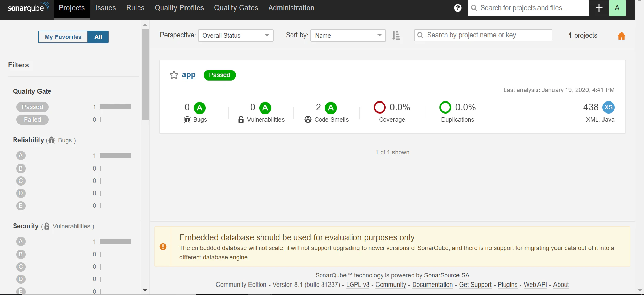Click the bug icon in Reliability filter heading

[x=52, y=140]
